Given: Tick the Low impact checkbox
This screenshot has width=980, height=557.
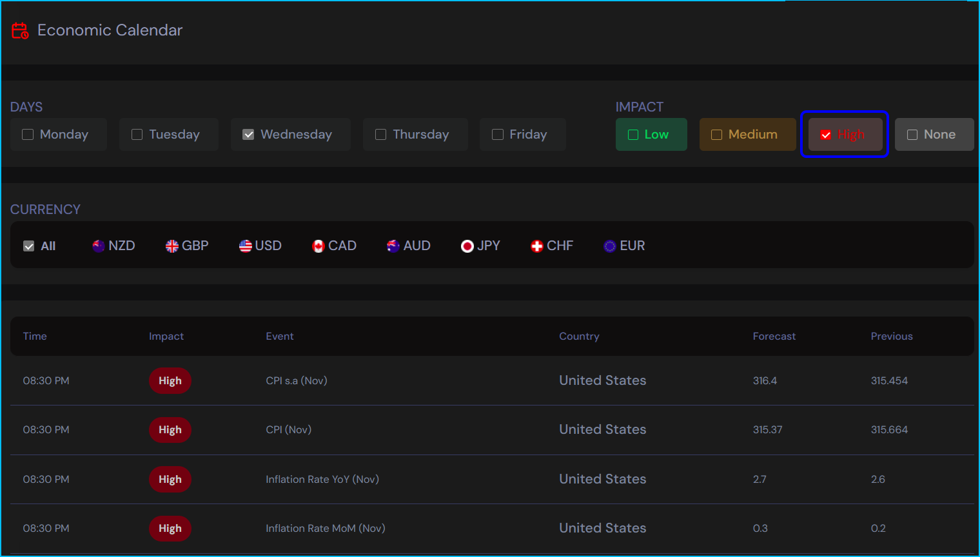Looking at the screenshot, I should pos(633,135).
